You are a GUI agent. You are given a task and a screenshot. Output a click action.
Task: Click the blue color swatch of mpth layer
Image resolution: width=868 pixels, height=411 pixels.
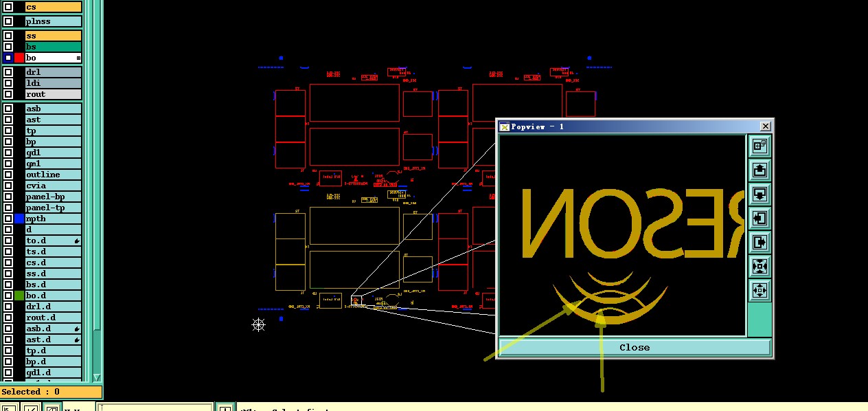coord(19,219)
